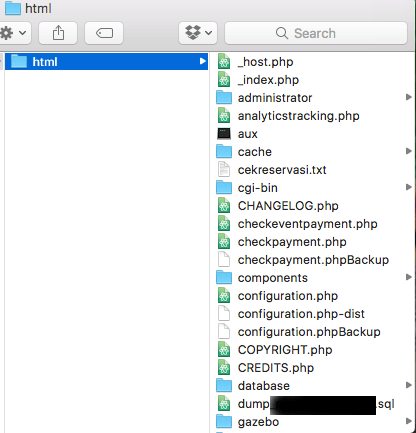The width and height of the screenshot is (416, 433).
Task: Click the checkeventpayment.php file icon
Action: click(224, 224)
